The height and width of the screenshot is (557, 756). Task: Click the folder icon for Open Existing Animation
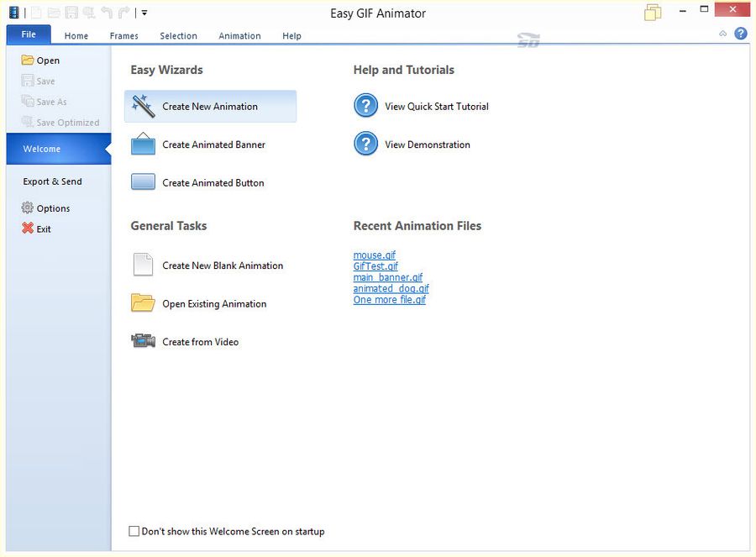(x=143, y=302)
